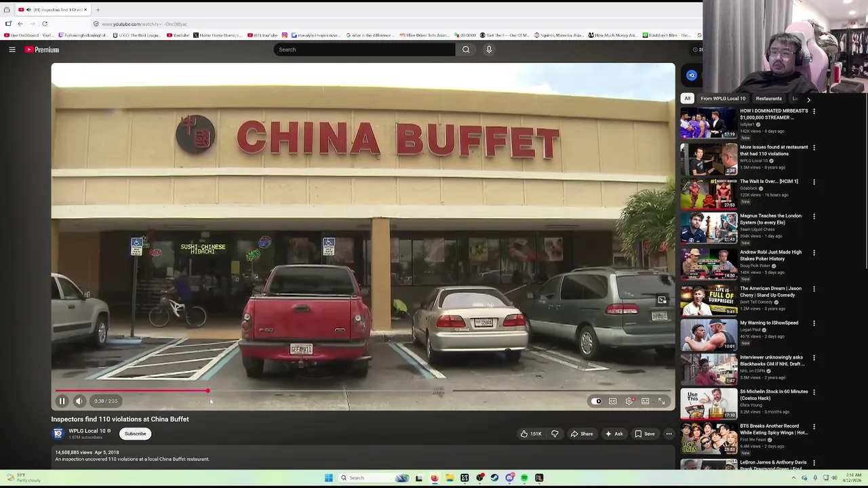Viewport: 868px width, 488px height.
Task: Open Spotify from the taskbar
Action: point(524,478)
